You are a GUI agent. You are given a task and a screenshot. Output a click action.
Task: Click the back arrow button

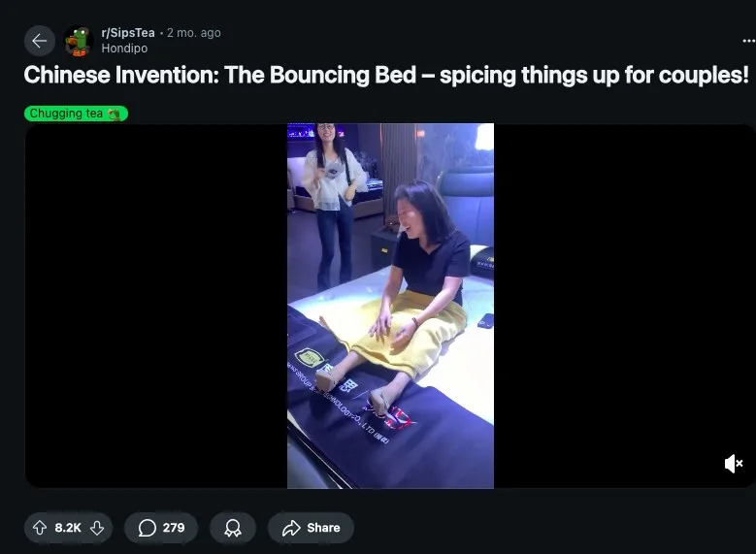pos(40,41)
